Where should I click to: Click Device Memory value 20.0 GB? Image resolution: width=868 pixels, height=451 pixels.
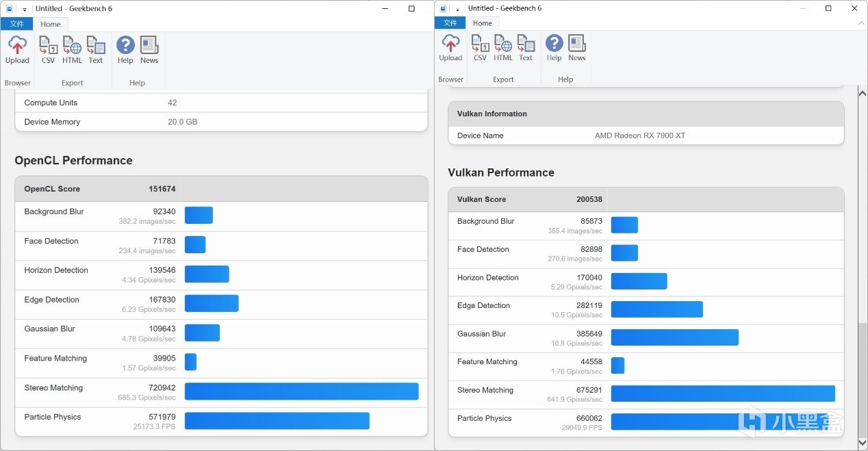[x=182, y=122]
